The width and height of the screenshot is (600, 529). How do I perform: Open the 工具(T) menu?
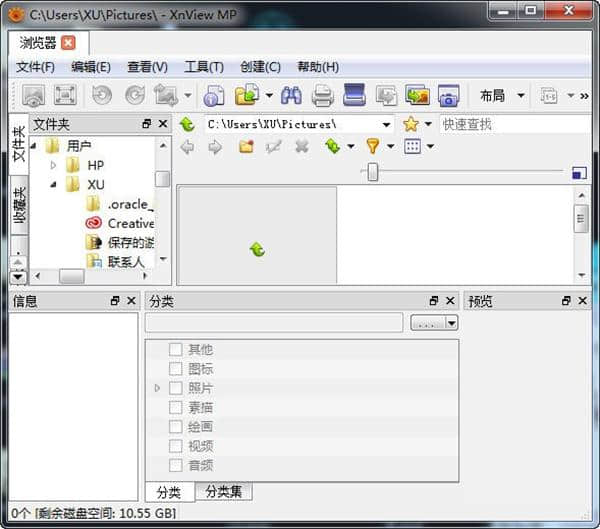[x=203, y=67]
